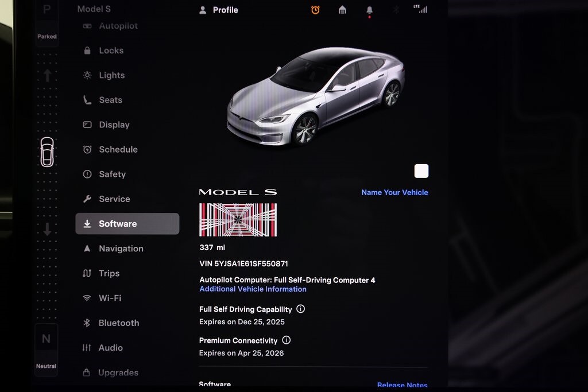Tap the Bluetooth status icon in top bar
The height and width of the screenshot is (392, 588).
(x=396, y=10)
